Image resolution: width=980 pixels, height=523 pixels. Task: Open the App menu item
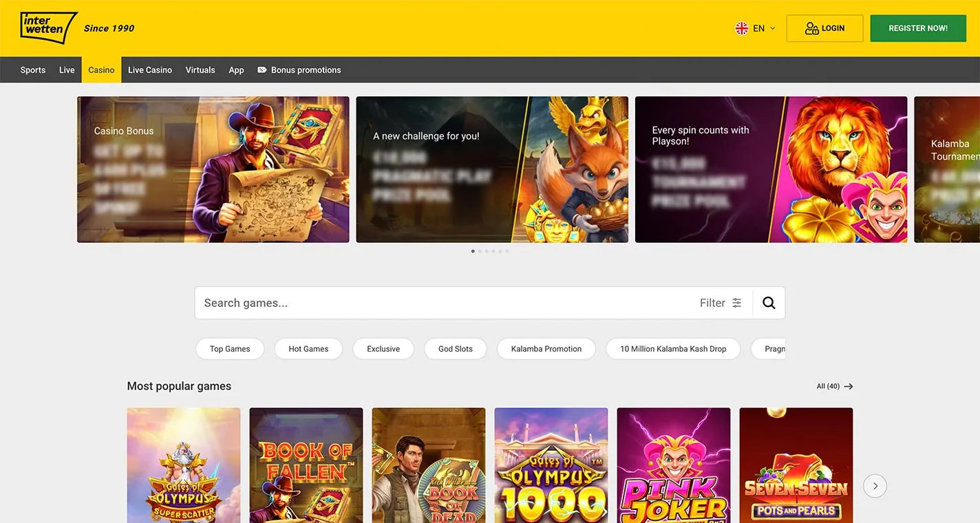[x=236, y=70]
